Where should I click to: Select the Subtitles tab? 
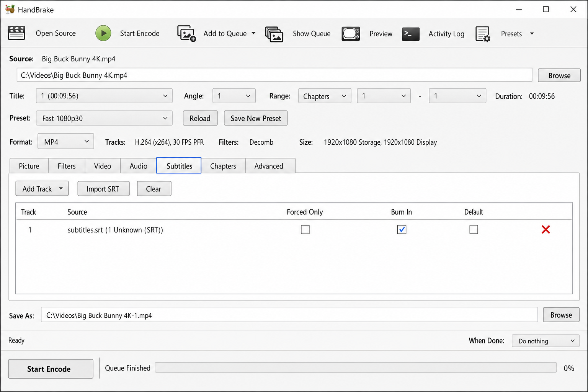tap(179, 166)
